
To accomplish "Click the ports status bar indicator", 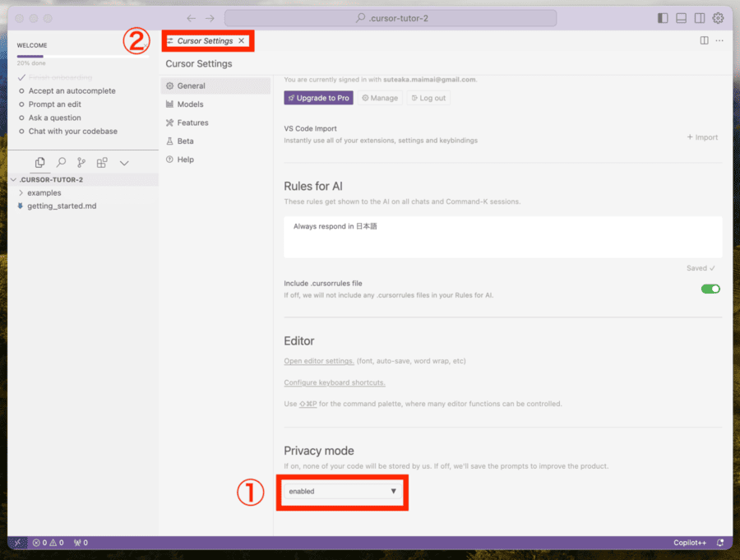I will click(81, 543).
